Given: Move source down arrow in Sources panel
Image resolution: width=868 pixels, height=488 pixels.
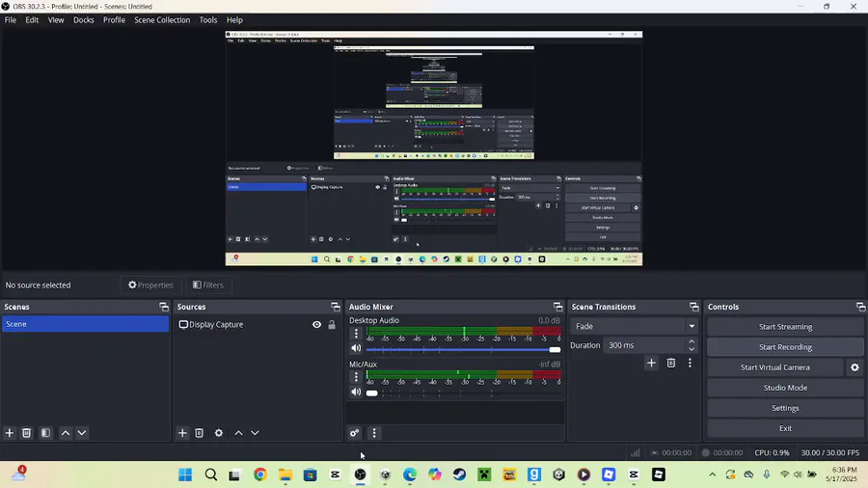Looking at the screenshot, I should coord(255,433).
